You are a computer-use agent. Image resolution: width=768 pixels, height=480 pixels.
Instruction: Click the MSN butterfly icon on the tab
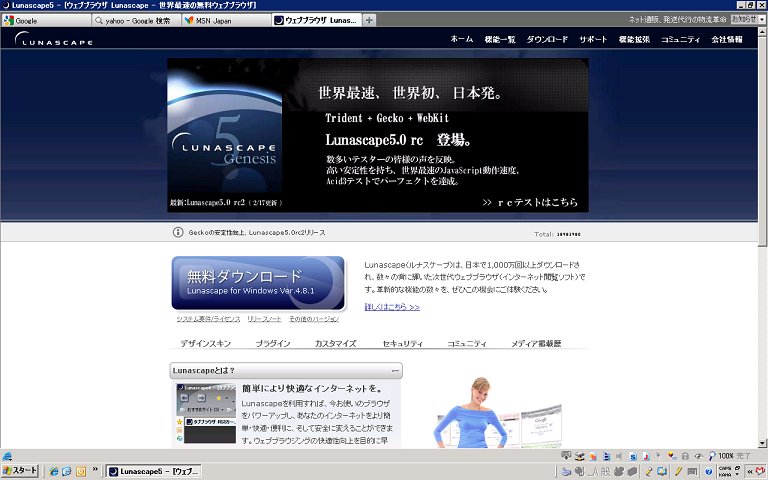coord(189,21)
